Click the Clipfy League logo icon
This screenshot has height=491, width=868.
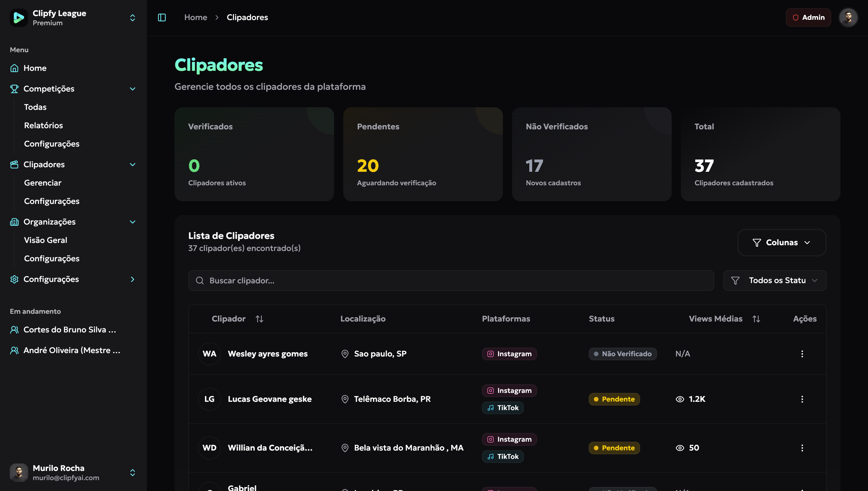pos(19,17)
